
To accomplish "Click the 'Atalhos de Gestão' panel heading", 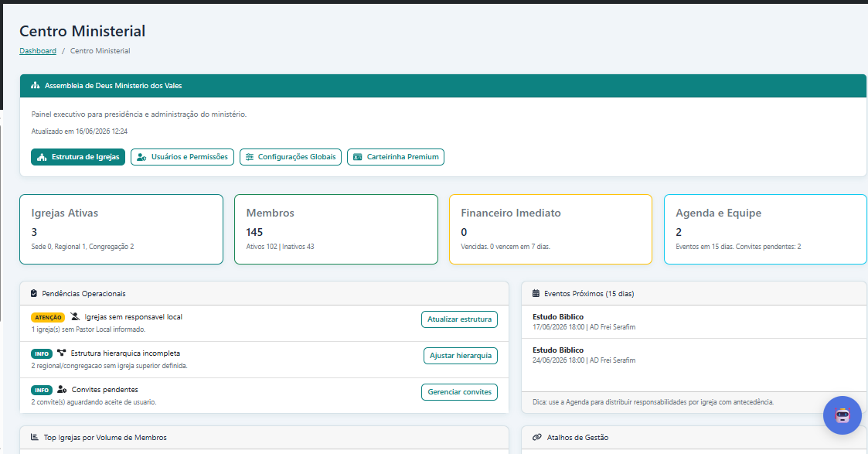I will tap(577, 438).
